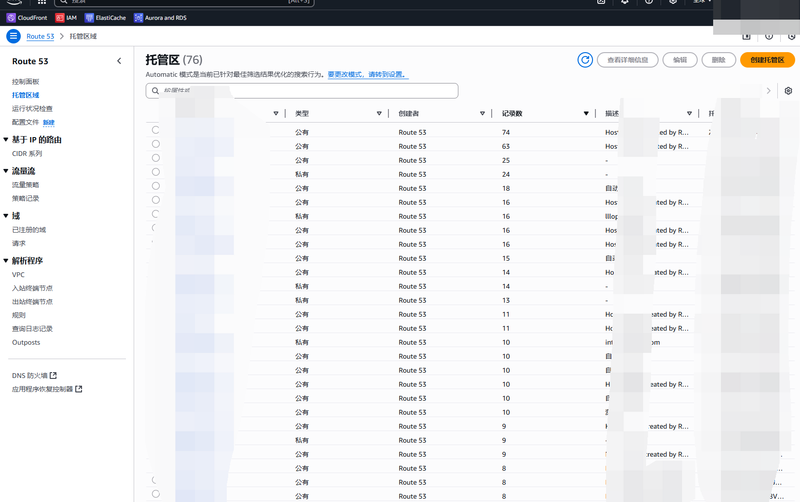
Task: Go to next page of hosted zones
Action: click(x=768, y=91)
